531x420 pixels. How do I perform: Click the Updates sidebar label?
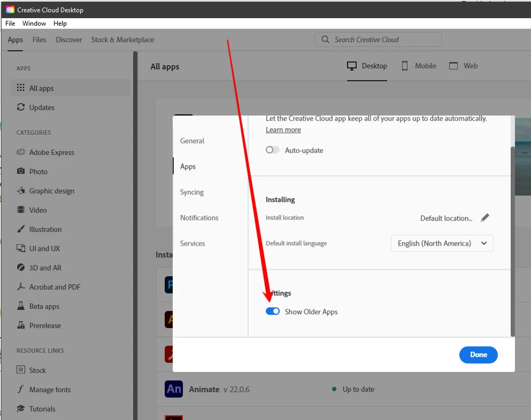point(42,107)
